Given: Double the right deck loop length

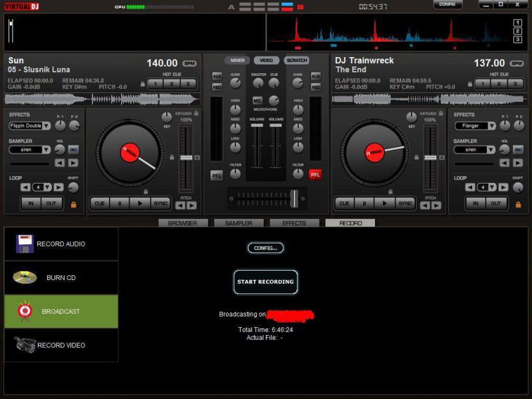Looking at the screenshot, I should click(x=503, y=188).
